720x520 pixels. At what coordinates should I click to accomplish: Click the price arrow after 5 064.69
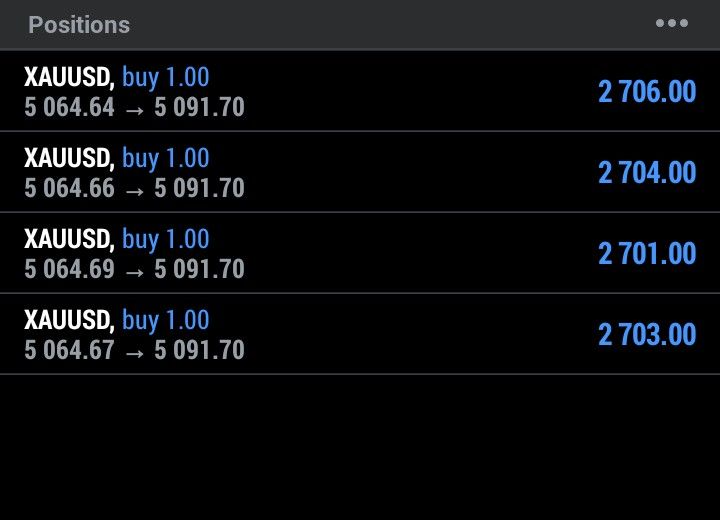coord(134,270)
